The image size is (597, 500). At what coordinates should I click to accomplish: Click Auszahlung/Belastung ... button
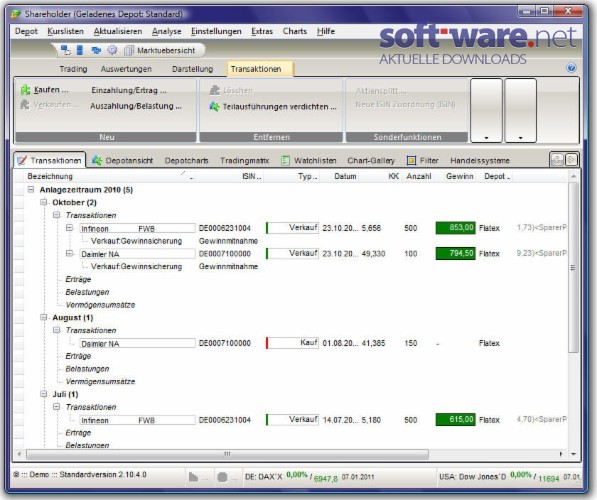pos(136,106)
